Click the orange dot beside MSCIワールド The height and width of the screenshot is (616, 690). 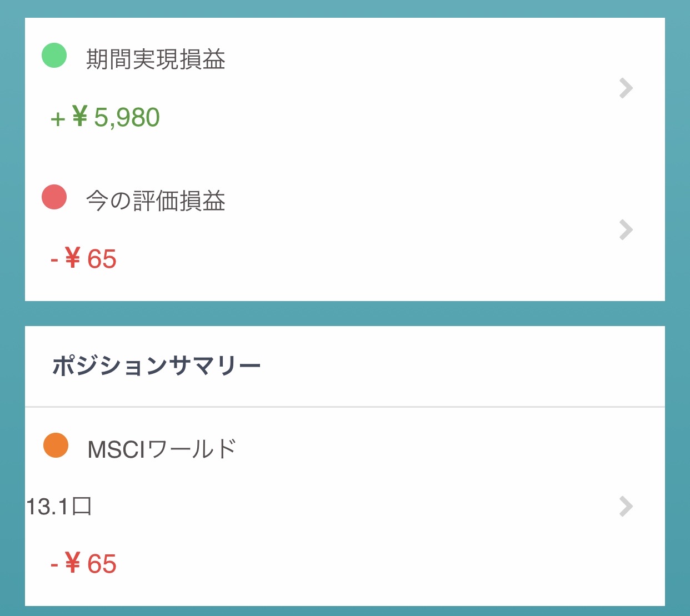(x=56, y=445)
